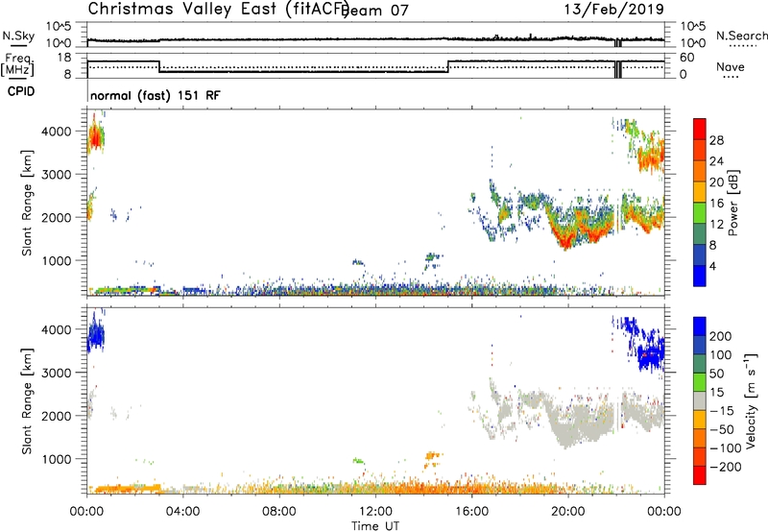Click the 04:00 time tick label
768x532 pixels.
pos(182,512)
